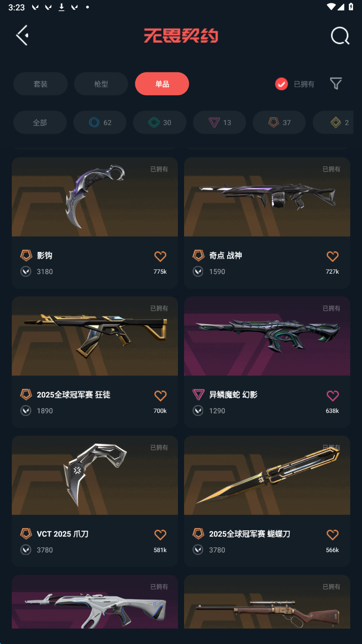Tap heart on 2025全球冠军赛 狂徒
362x644 pixels.
click(160, 395)
